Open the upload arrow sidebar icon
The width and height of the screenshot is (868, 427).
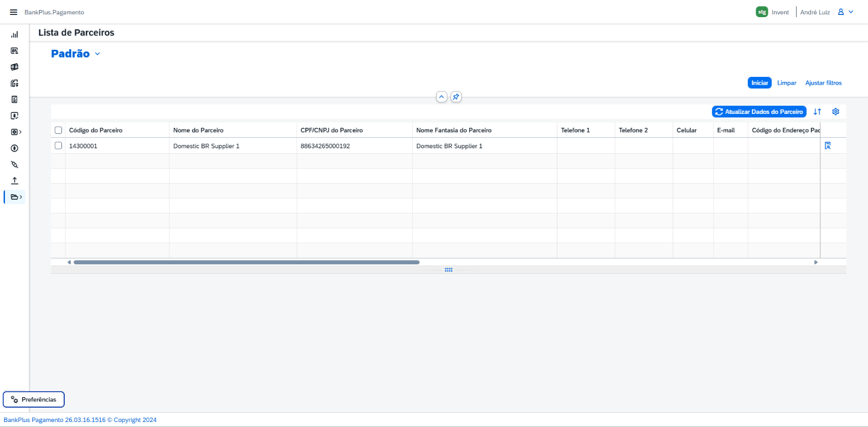pos(14,181)
